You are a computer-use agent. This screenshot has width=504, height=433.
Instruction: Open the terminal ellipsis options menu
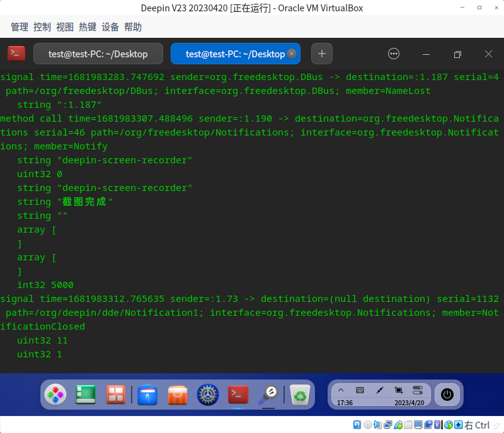394,54
